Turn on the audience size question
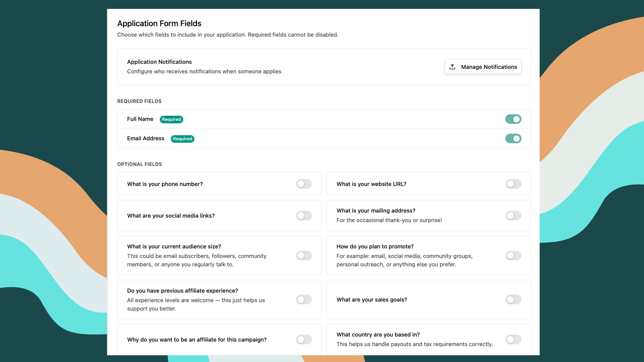644x362 pixels. click(304, 255)
